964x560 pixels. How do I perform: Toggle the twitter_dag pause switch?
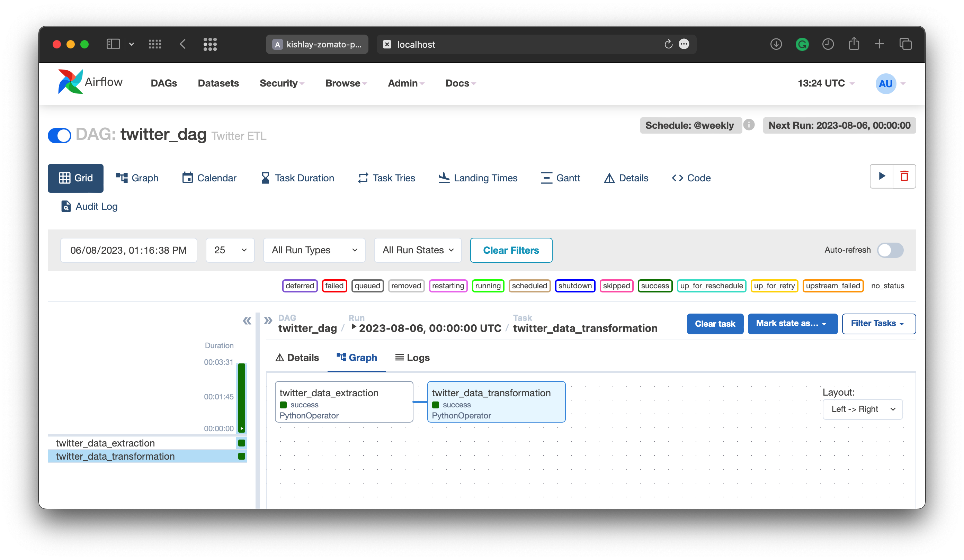click(x=60, y=135)
